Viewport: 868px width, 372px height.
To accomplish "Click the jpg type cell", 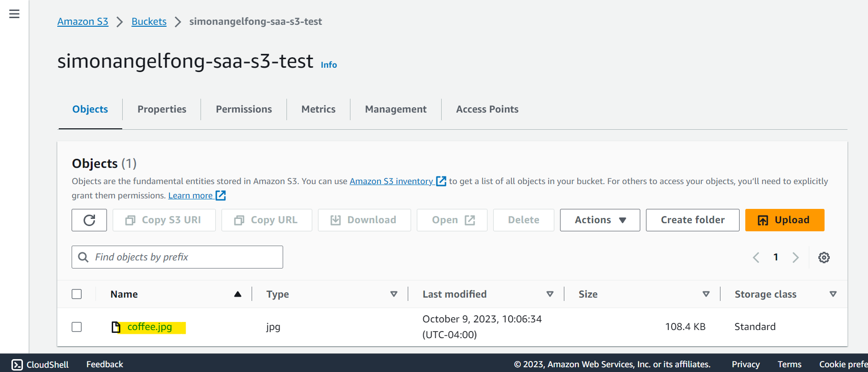I will pos(273,327).
